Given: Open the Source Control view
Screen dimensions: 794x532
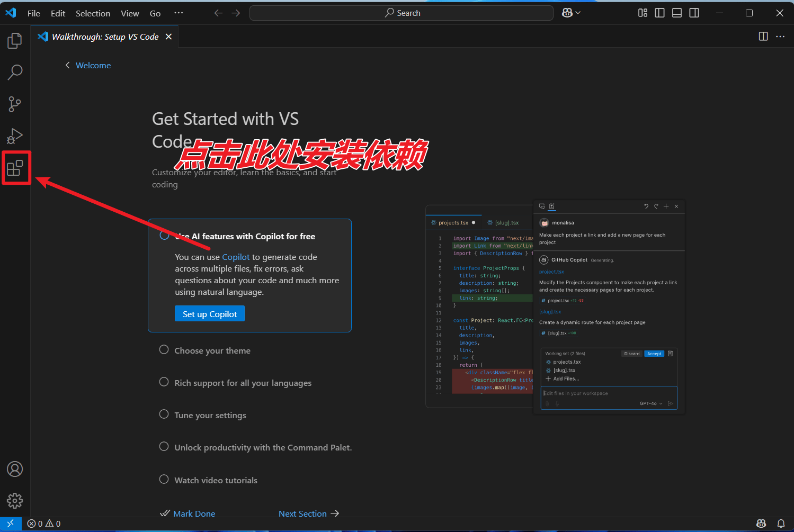Looking at the screenshot, I should point(15,104).
